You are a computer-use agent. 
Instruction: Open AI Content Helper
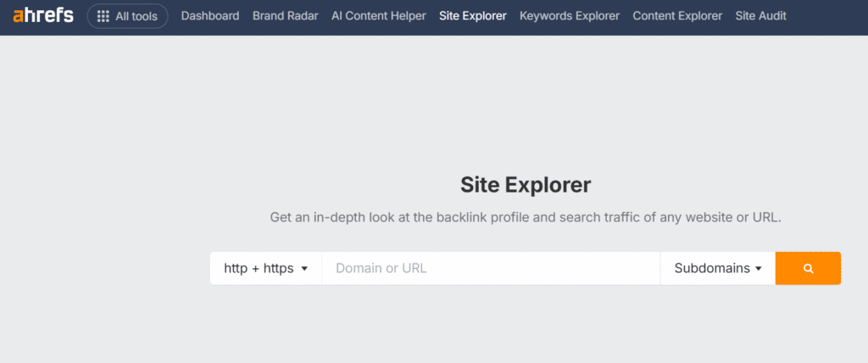(x=379, y=16)
